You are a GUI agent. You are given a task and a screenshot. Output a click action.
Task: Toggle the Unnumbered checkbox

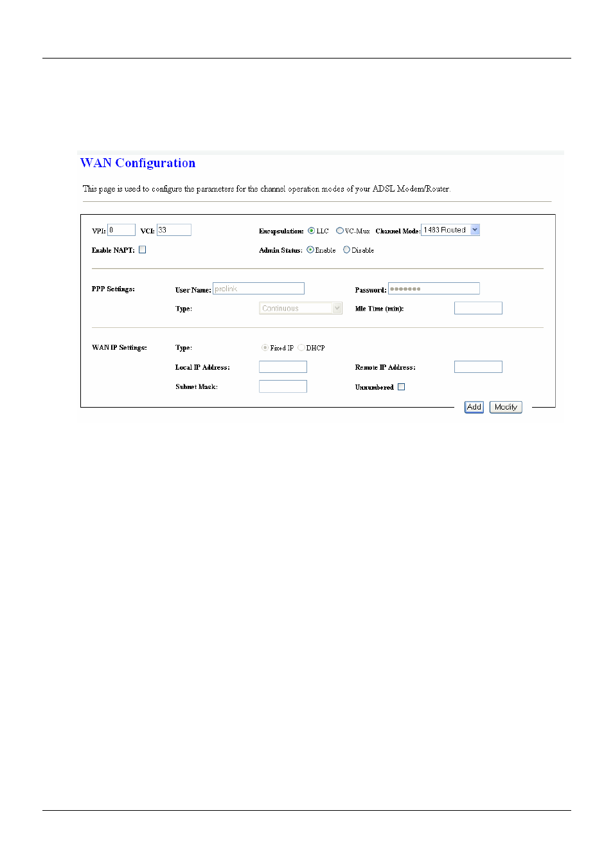point(402,387)
